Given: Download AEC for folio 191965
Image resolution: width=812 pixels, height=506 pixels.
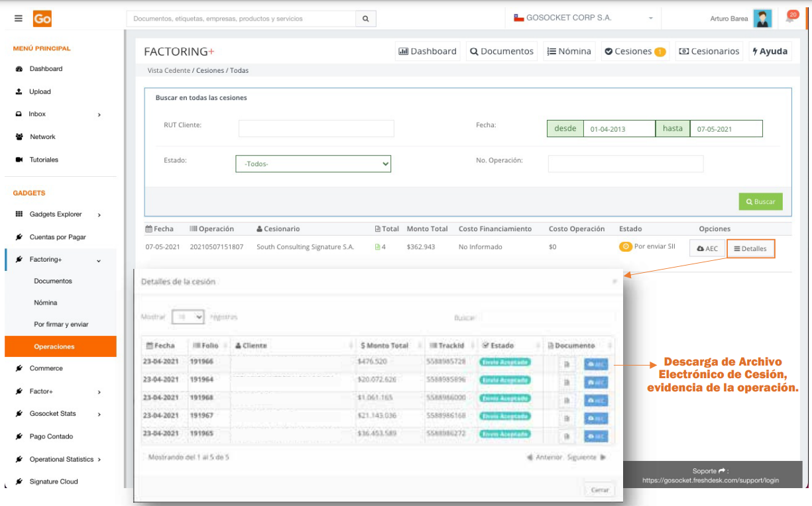Looking at the screenshot, I should click(595, 436).
